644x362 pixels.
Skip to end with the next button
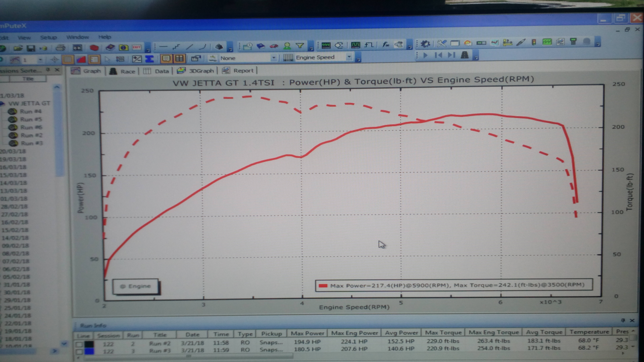[x=451, y=55]
